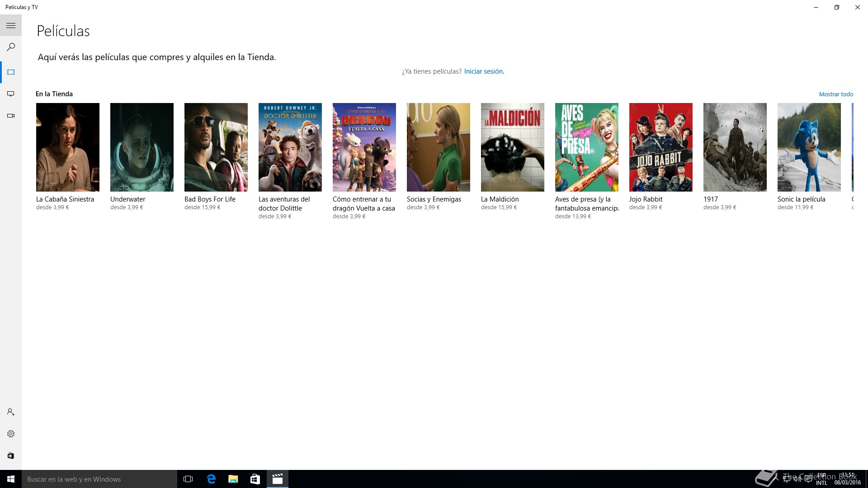Click the Jojo Rabbit title text
The width and height of the screenshot is (868, 488).
tap(646, 199)
